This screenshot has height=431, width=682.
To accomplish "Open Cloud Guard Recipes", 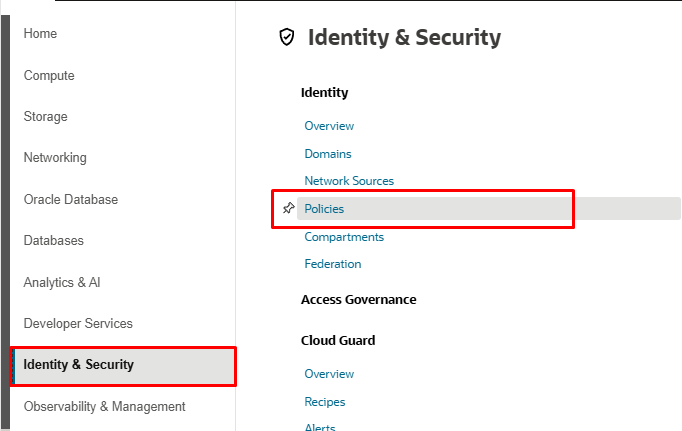I will (x=324, y=402).
